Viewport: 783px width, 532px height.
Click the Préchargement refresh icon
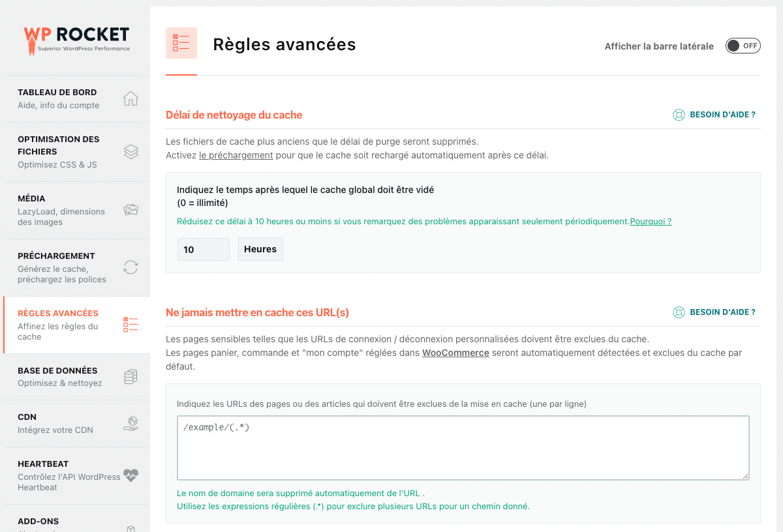(130, 267)
